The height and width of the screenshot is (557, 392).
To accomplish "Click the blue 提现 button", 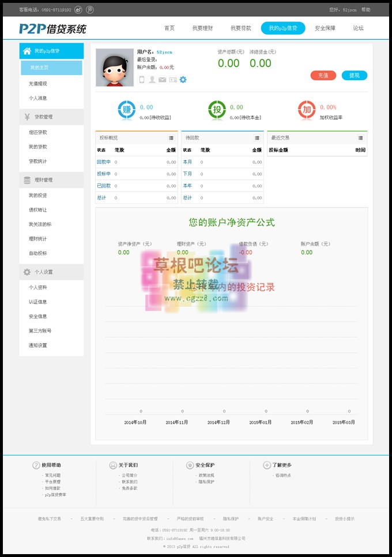I will click(x=355, y=76).
